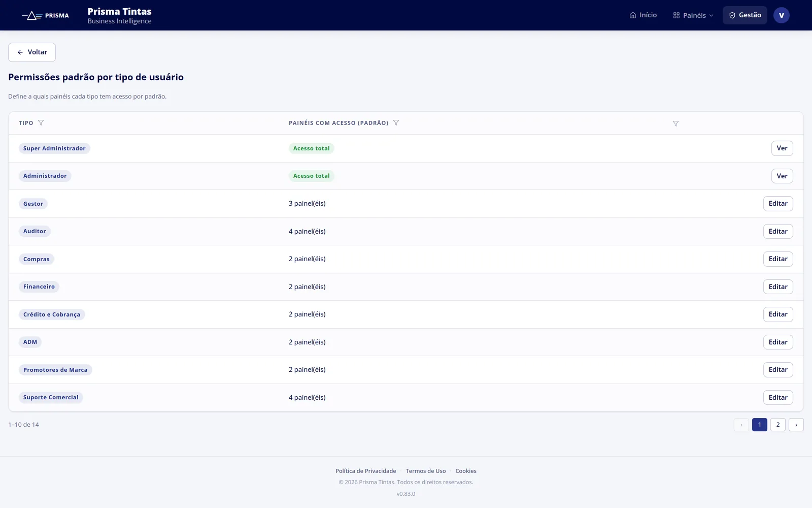Edit Auditor default permissions
The image size is (812, 508).
pos(778,231)
